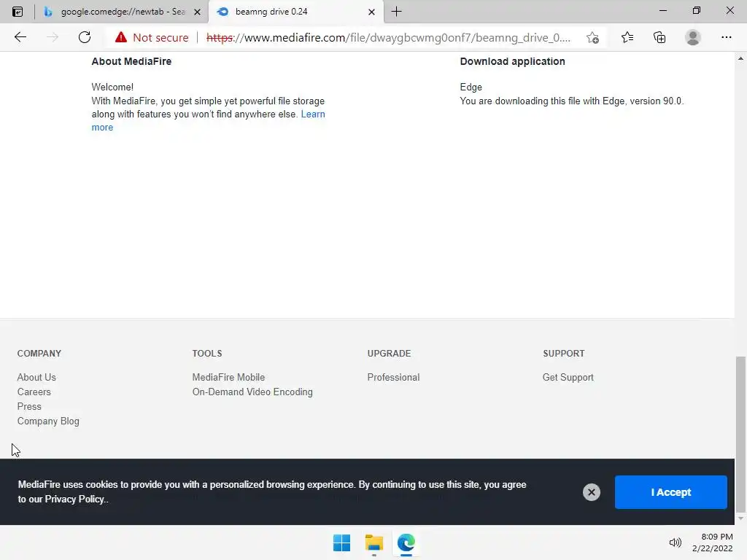747x560 pixels.
Task: Open On-Demand Video Encoding link
Action: 252,392
